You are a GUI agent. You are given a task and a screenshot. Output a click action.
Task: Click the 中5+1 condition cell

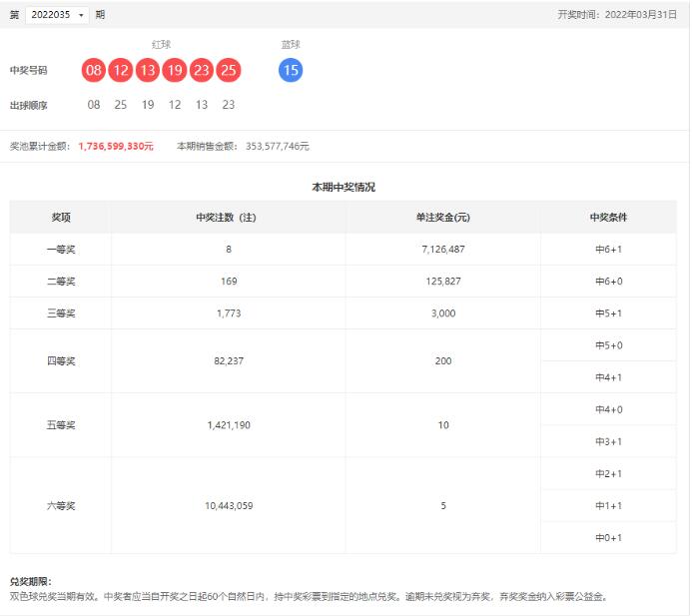click(x=608, y=313)
